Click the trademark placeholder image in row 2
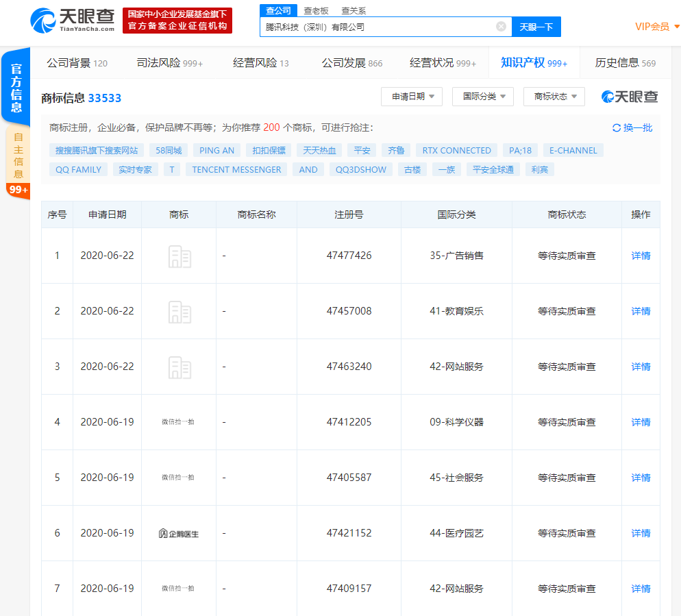681x616 pixels. [x=179, y=311]
